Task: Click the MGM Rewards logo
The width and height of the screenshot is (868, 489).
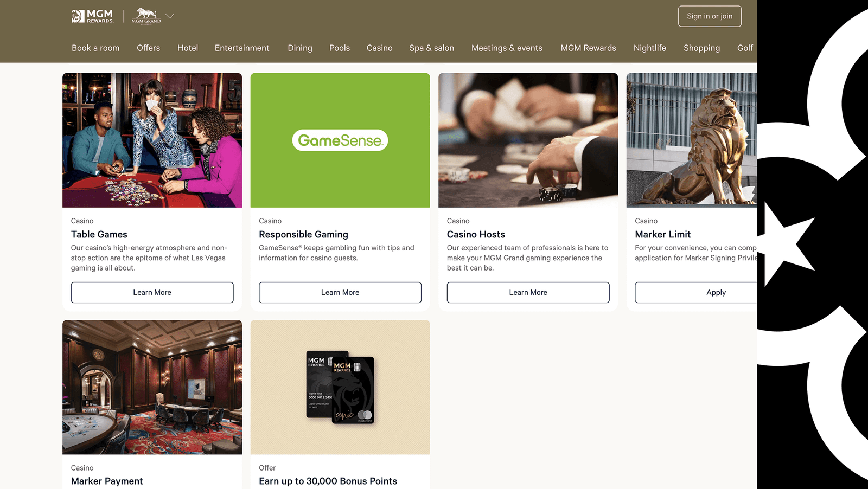Action: pos(92,16)
